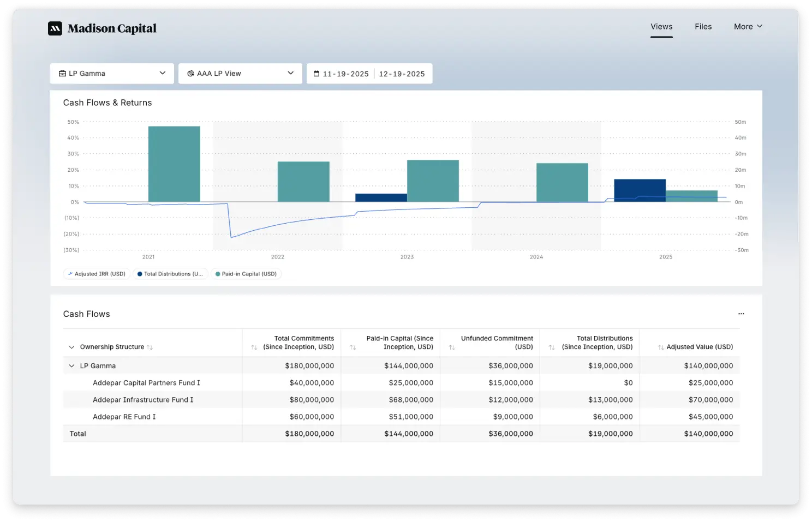Sort by Paid-in Capital column
The width and height of the screenshot is (812, 522).
(x=353, y=347)
